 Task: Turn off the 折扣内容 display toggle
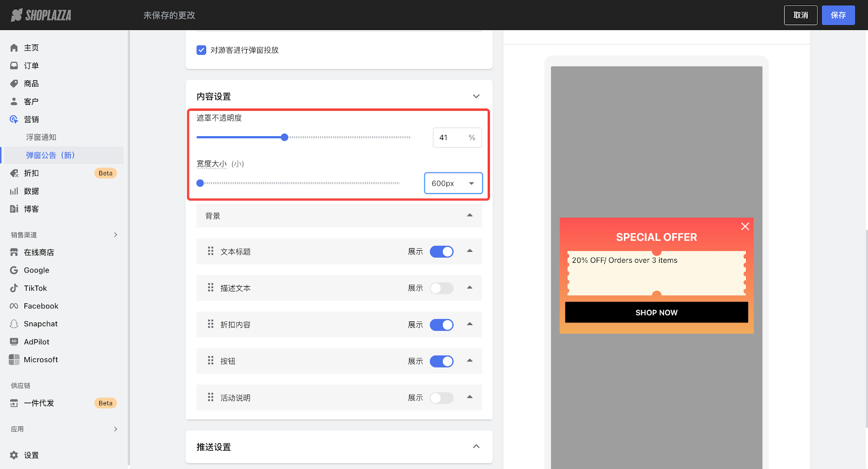442,325
